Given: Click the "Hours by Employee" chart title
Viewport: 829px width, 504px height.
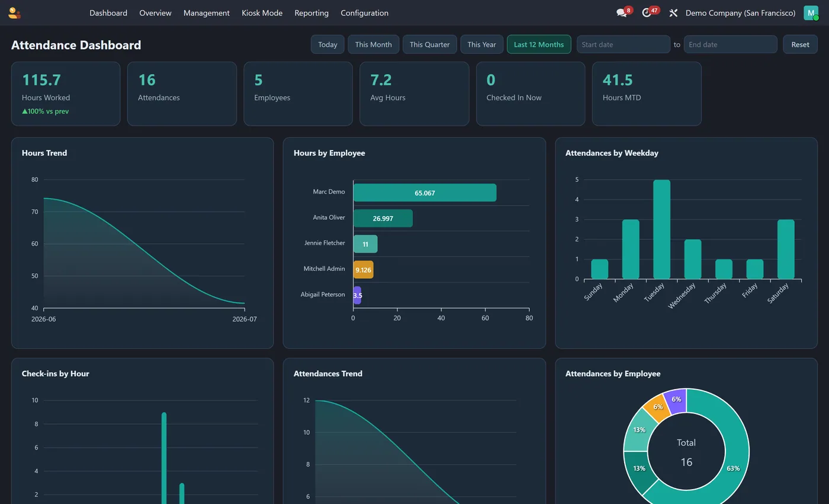Looking at the screenshot, I should [329, 153].
